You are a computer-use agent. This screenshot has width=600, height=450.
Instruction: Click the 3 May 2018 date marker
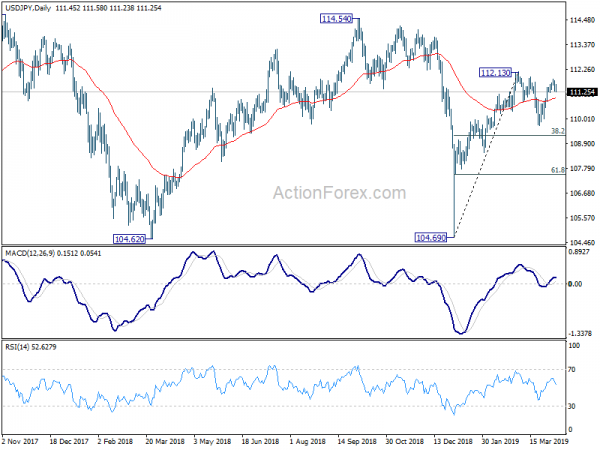[212, 441]
